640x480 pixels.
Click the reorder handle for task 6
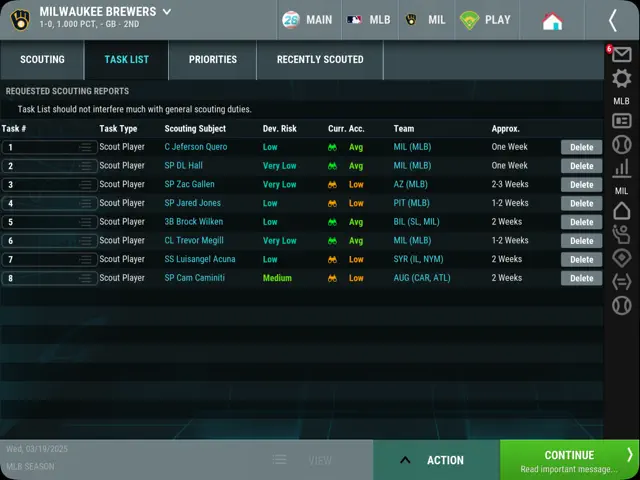[86, 241]
